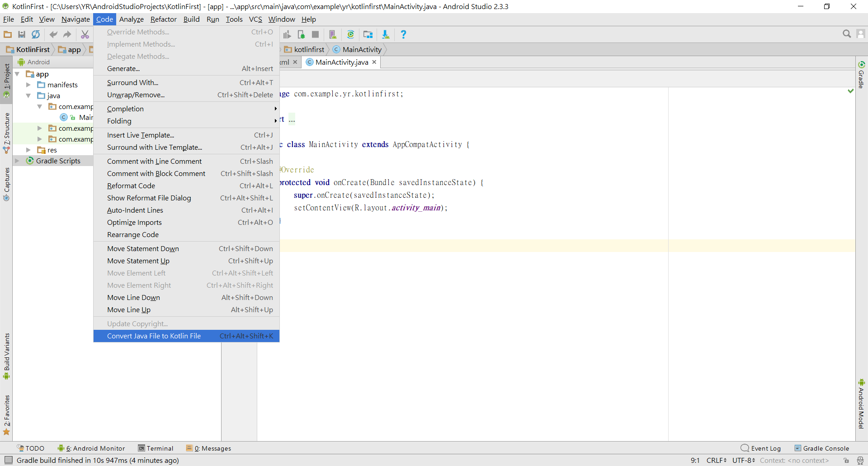868x466 pixels.
Task: Expand the res folder
Action: coord(28,150)
